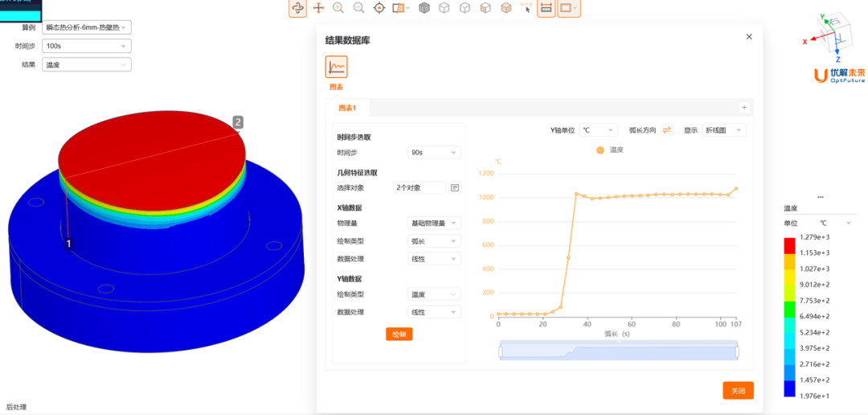The width and height of the screenshot is (868, 415).
Task: Open the 90s time step dropdown
Action: 434,152
